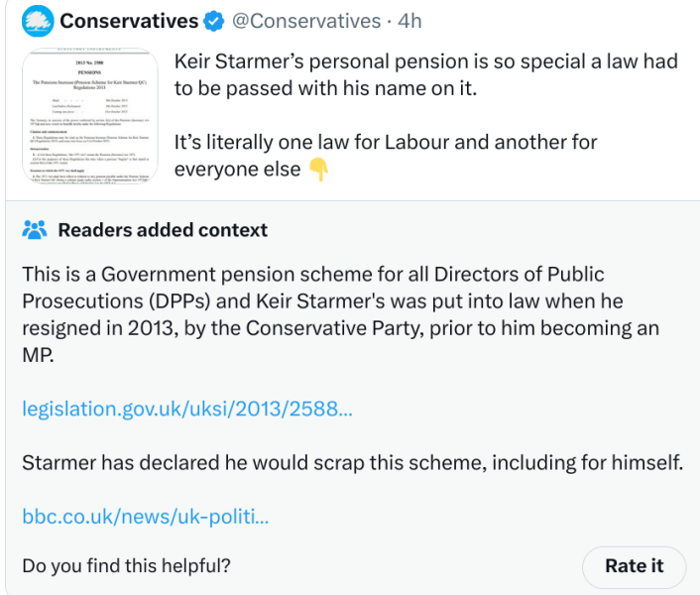
Task: Click the 'Do you find this helpful?' prompt
Action: [x=126, y=566]
